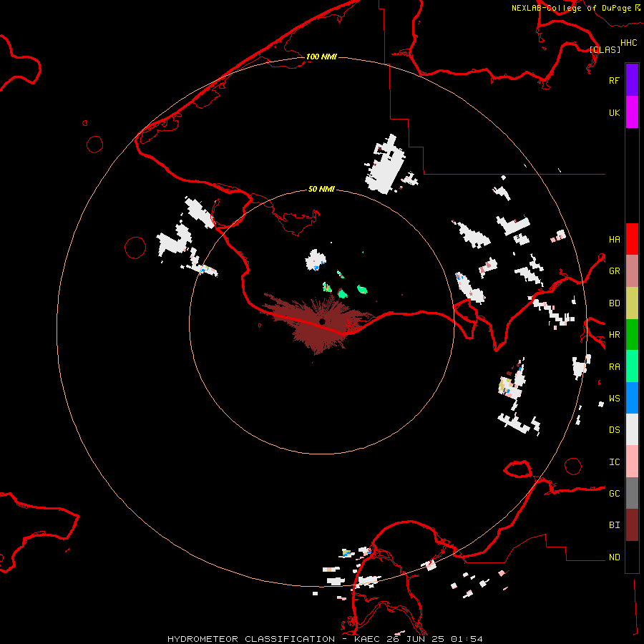Click the ND legend label
The width and height of the screenshot is (644, 644).
pyautogui.click(x=614, y=557)
